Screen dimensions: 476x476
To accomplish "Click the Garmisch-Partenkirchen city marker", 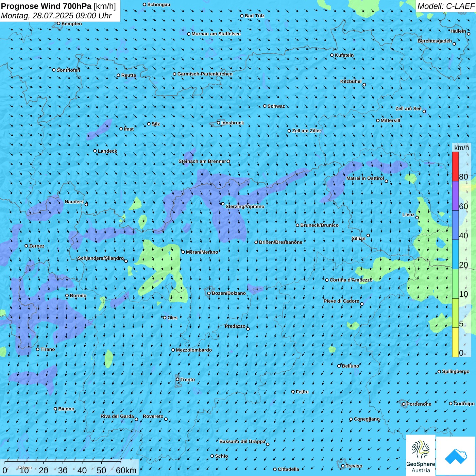I will click(174, 74).
